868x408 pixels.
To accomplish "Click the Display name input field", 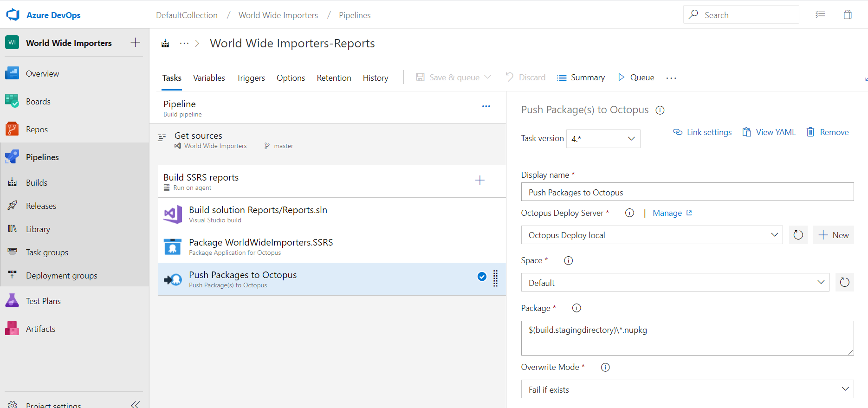I will pos(687,192).
